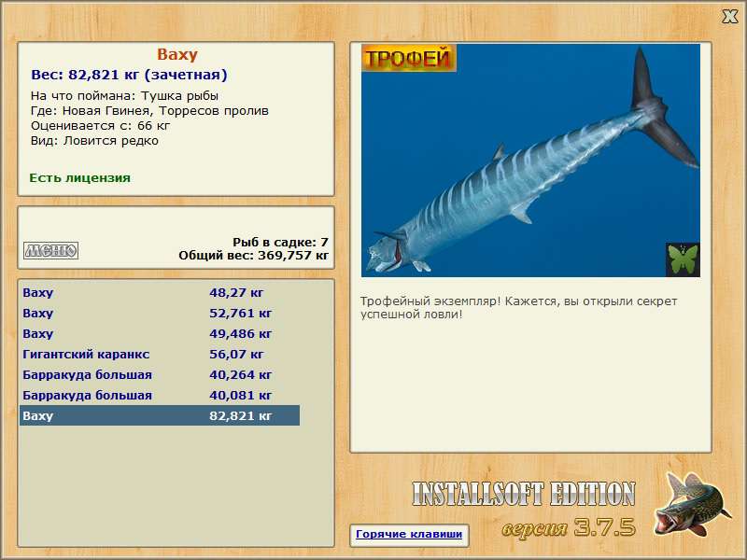
Task: Select Ваху 52,761 кг row
Action: (x=160, y=313)
